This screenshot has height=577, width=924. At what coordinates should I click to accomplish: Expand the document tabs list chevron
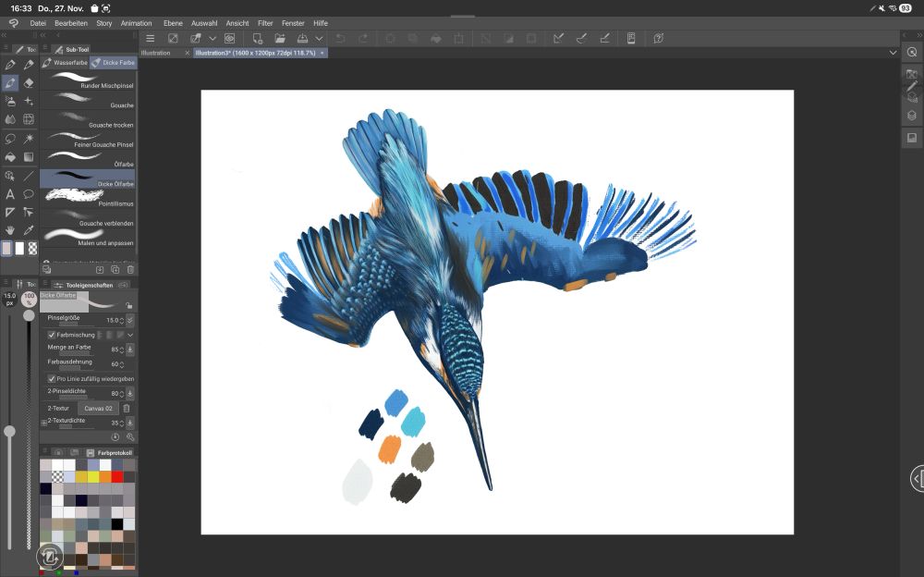[x=893, y=53]
